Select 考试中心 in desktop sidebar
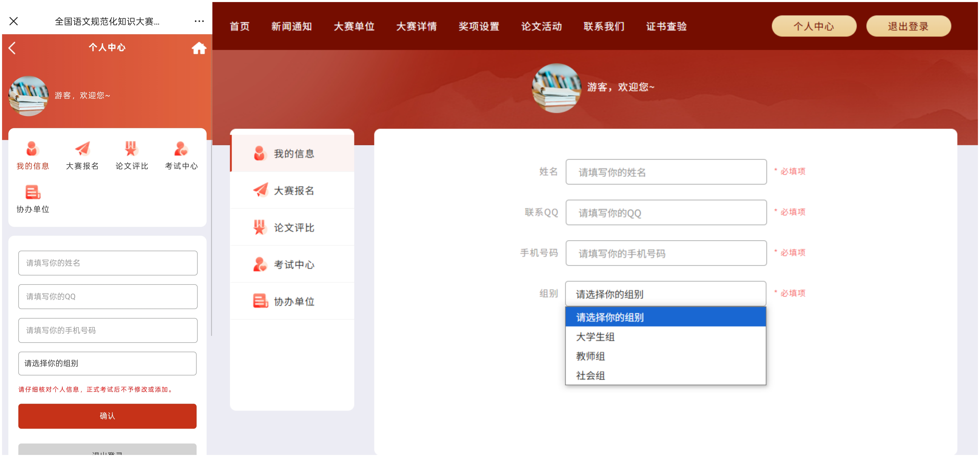980x457 pixels. pyautogui.click(x=293, y=264)
